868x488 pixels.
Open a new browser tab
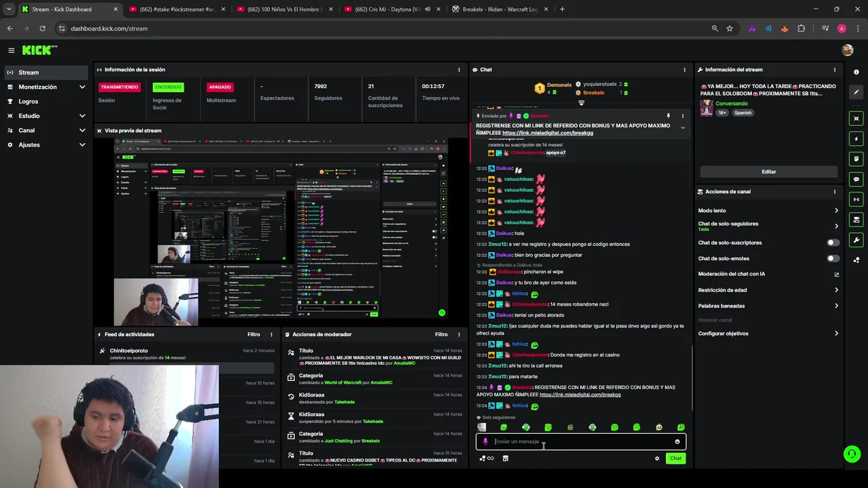562,9
